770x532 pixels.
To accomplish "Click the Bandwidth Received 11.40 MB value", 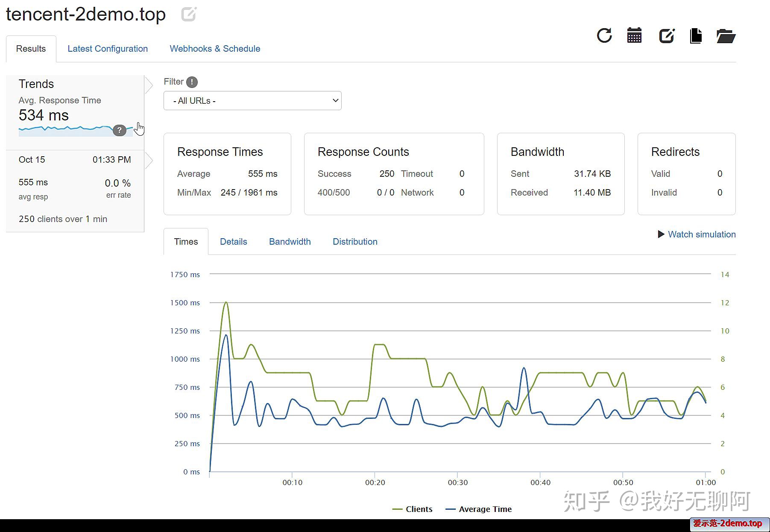I will click(x=592, y=193).
